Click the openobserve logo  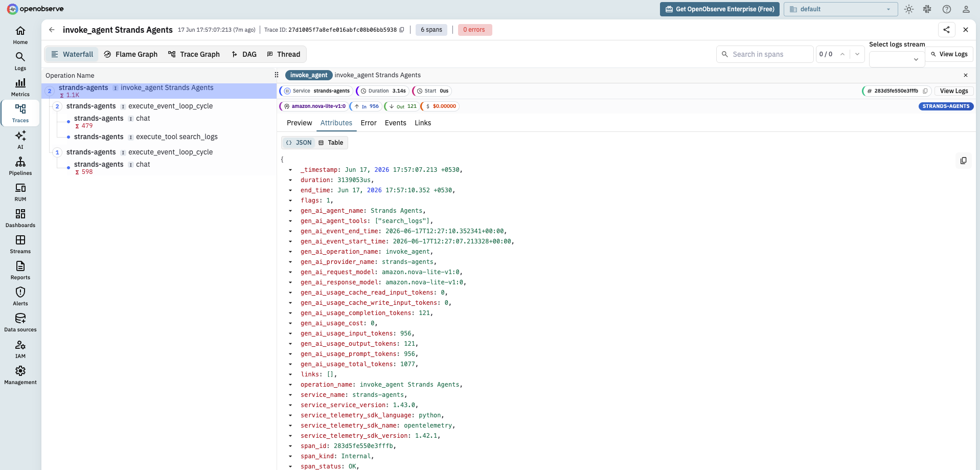pyautogui.click(x=35, y=9)
